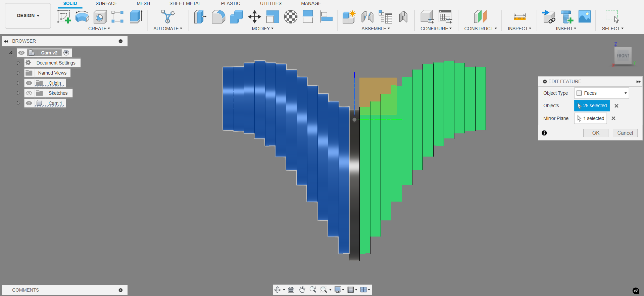This screenshot has height=296, width=644.
Task: Click the Look At icon
Action: (x=291, y=290)
